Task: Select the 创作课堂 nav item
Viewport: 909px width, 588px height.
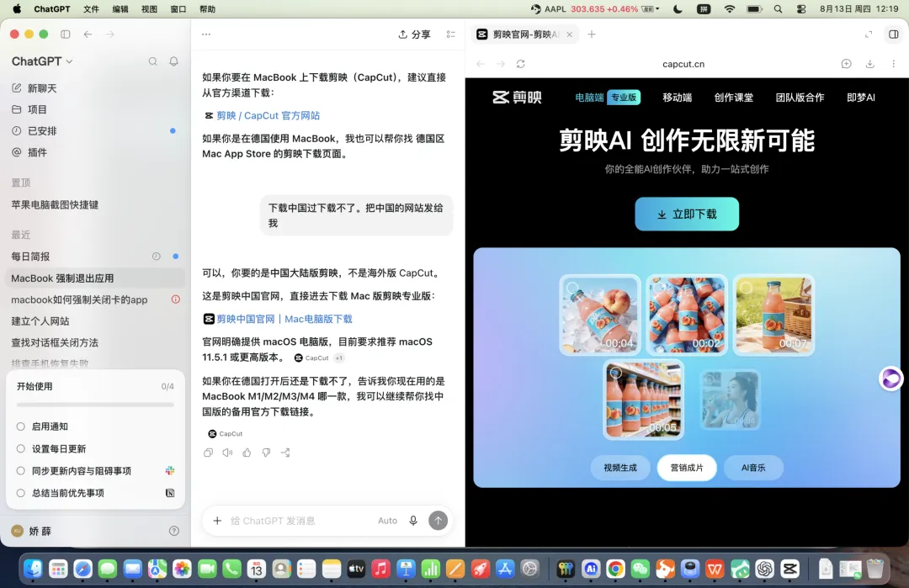Action: click(x=733, y=98)
